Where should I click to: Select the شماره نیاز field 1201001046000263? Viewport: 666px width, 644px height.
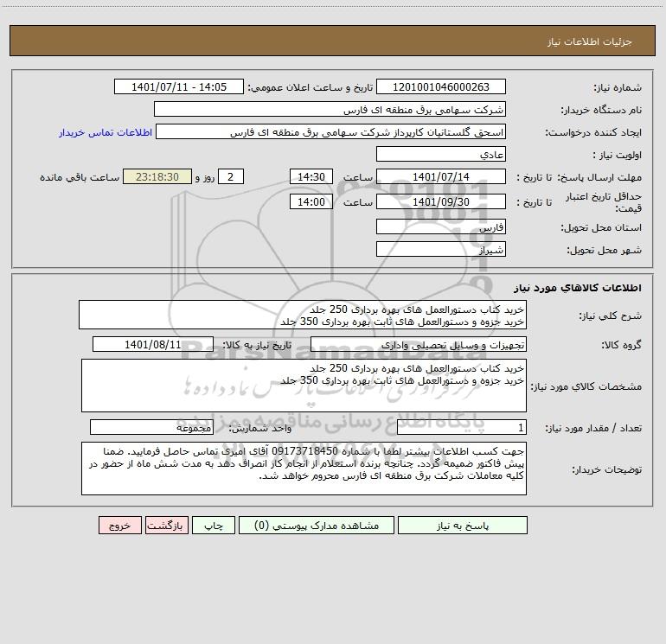click(441, 86)
